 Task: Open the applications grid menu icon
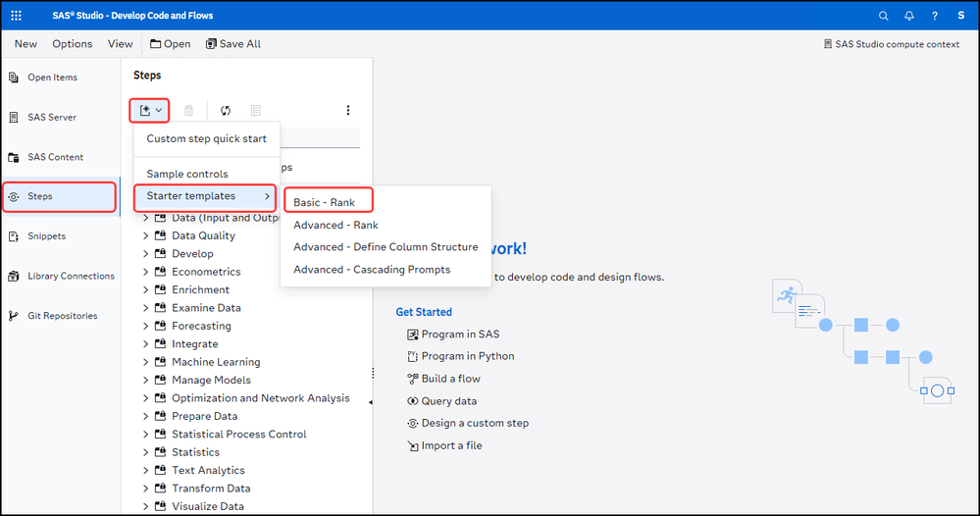[x=17, y=16]
